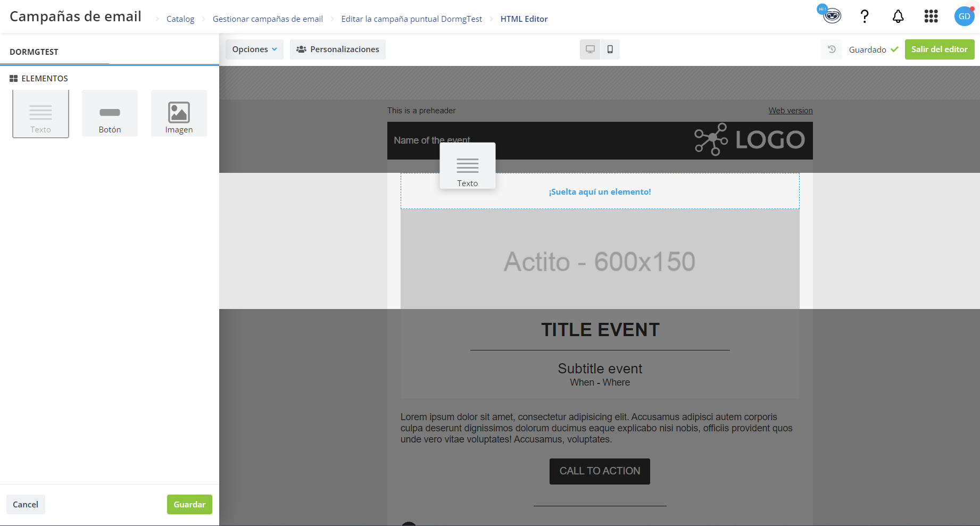980x526 pixels.
Task: Open the GD user avatar menu
Action: click(964, 16)
